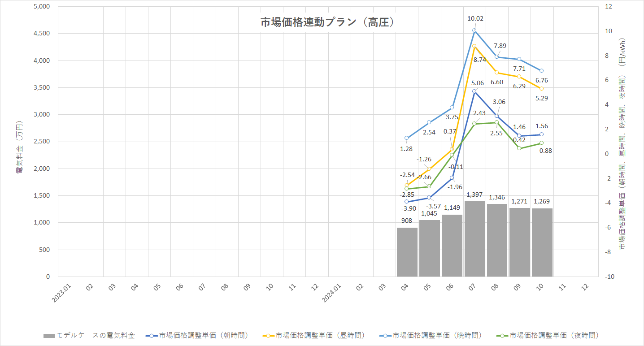
Task: Click the data label 1.28
Action: click(407, 148)
